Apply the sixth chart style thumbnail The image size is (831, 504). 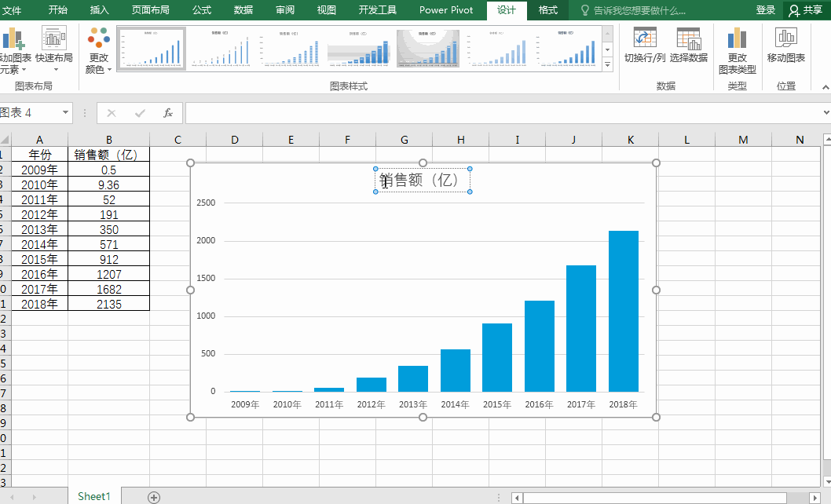click(x=496, y=49)
